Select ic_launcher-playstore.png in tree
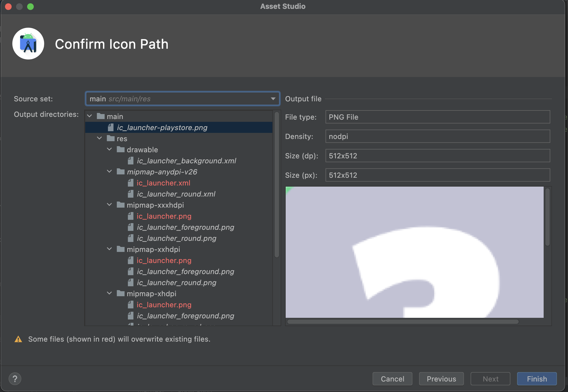Image resolution: width=568 pixels, height=392 pixels. coord(162,128)
